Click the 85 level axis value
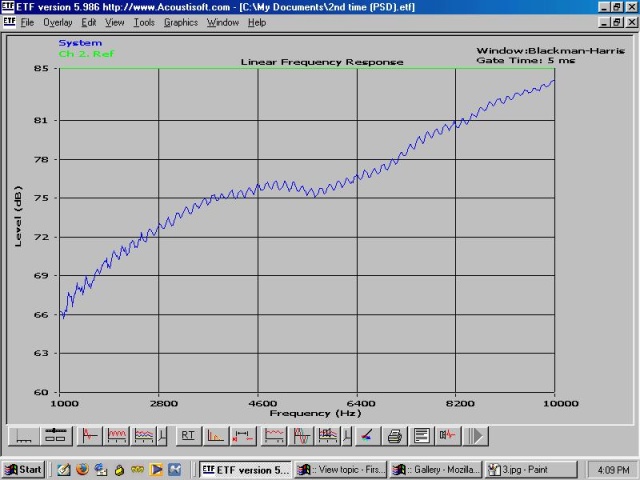 (x=41, y=69)
